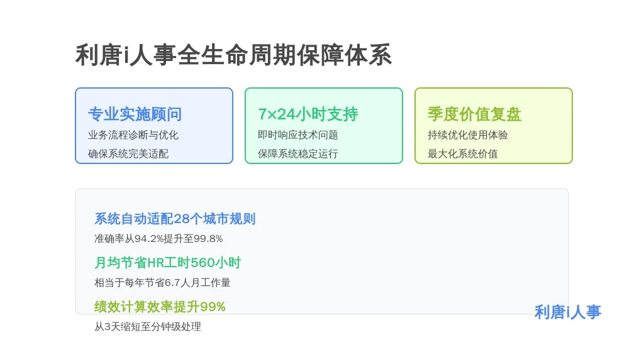Click the 利唐i人事 brand logo text
This screenshot has width=644, height=362.
(x=568, y=312)
